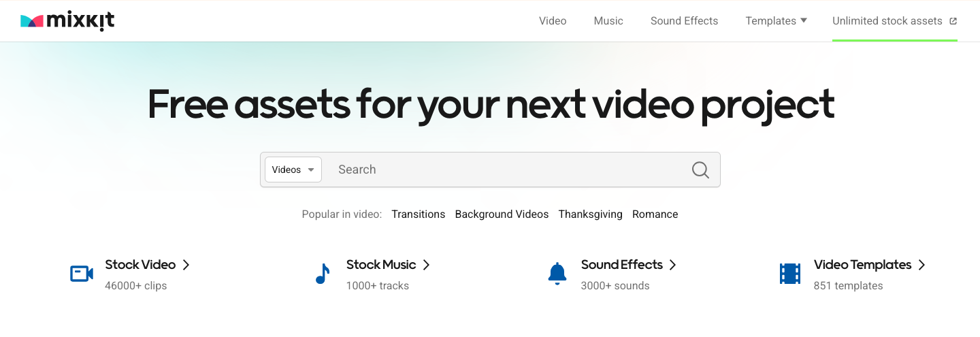Open Sound Effects in the top navigation
980x337 pixels.
[x=684, y=21]
